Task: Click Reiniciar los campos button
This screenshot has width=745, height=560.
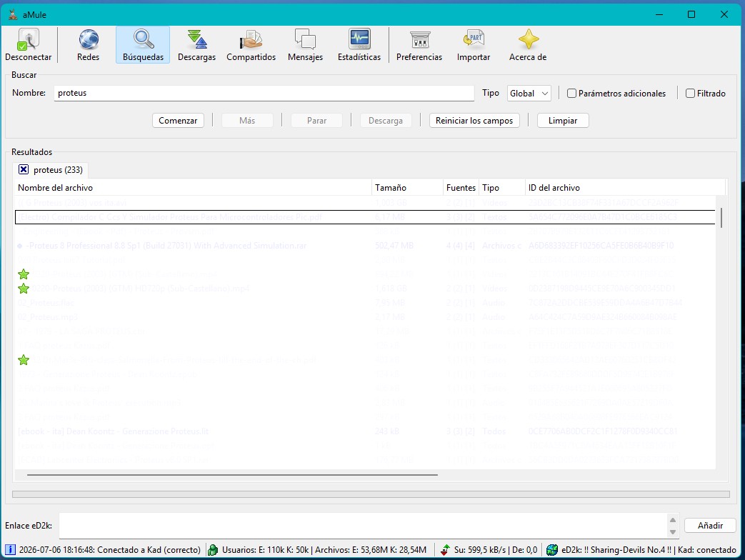Action: 474,121
